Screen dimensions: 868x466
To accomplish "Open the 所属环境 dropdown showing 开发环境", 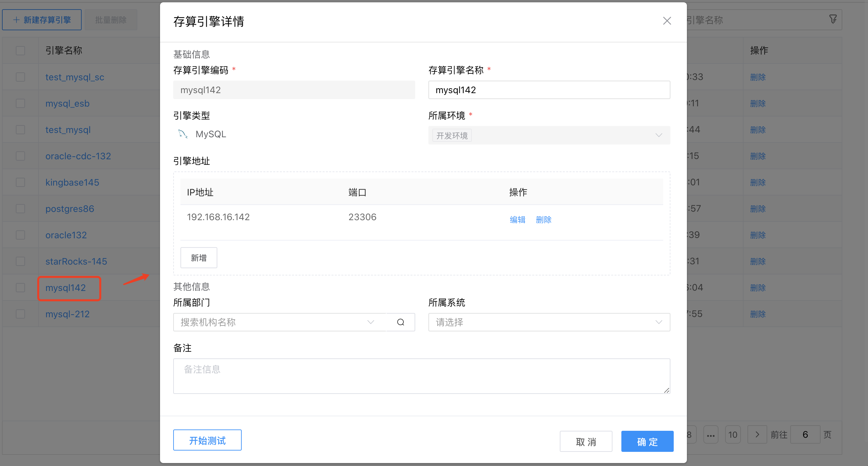I will click(x=549, y=135).
